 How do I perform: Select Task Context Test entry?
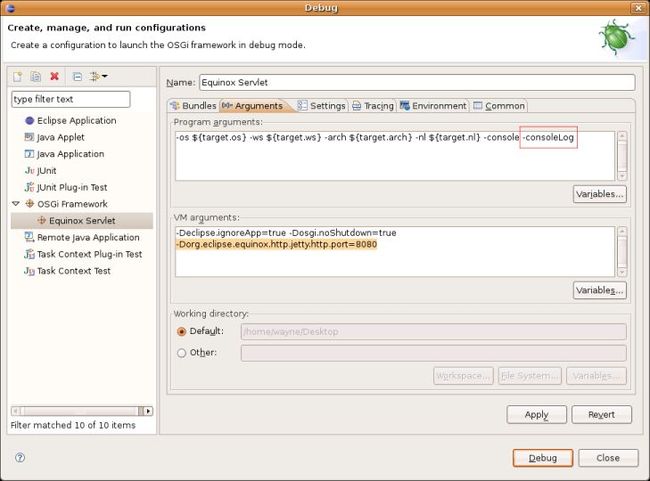click(x=73, y=271)
